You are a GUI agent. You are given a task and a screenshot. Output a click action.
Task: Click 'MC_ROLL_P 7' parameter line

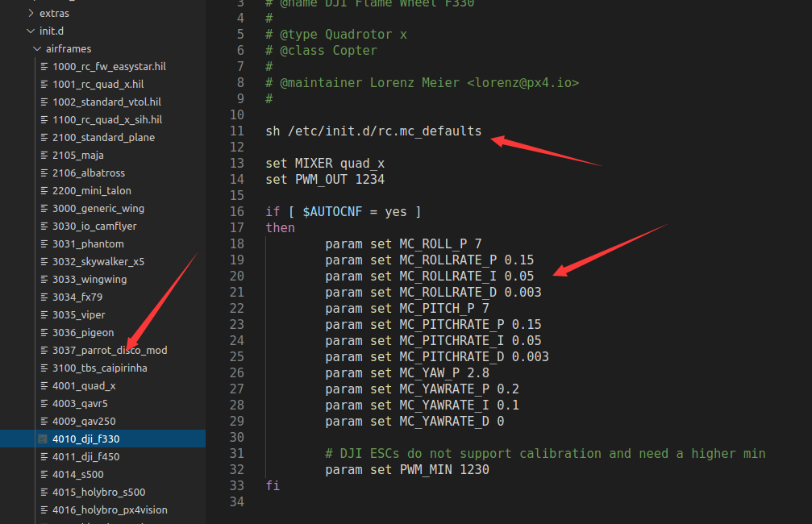pyautogui.click(x=403, y=244)
